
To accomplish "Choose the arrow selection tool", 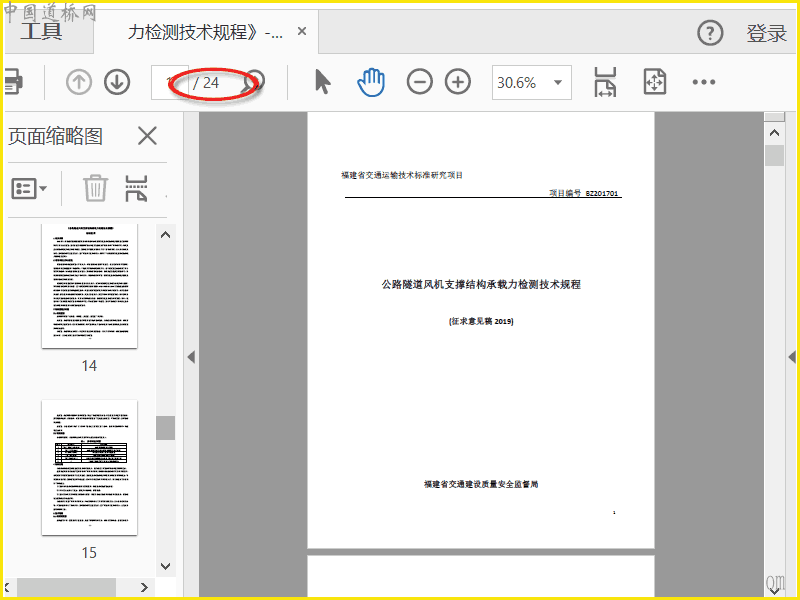I will pyautogui.click(x=322, y=82).
